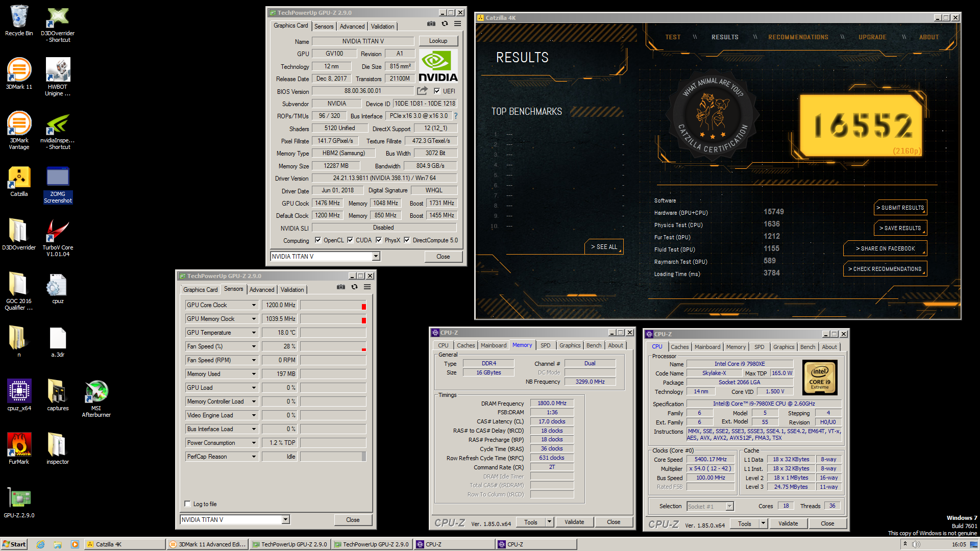Image resolution: width=980 pixels, height=551 pixels.
Task: Toggle the OpenCL checkbox
Action: click(318, 240)
